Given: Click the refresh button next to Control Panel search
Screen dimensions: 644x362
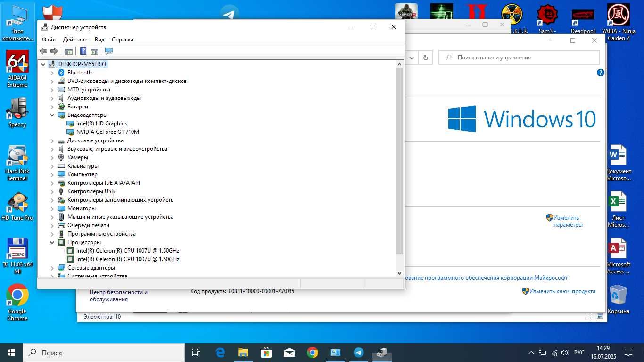Looking at the screenshot, I should coord(425,58).
